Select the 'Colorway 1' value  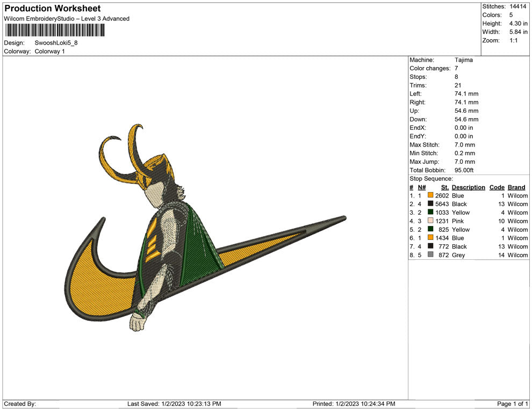pyautogui.click(x=49, y=52)
